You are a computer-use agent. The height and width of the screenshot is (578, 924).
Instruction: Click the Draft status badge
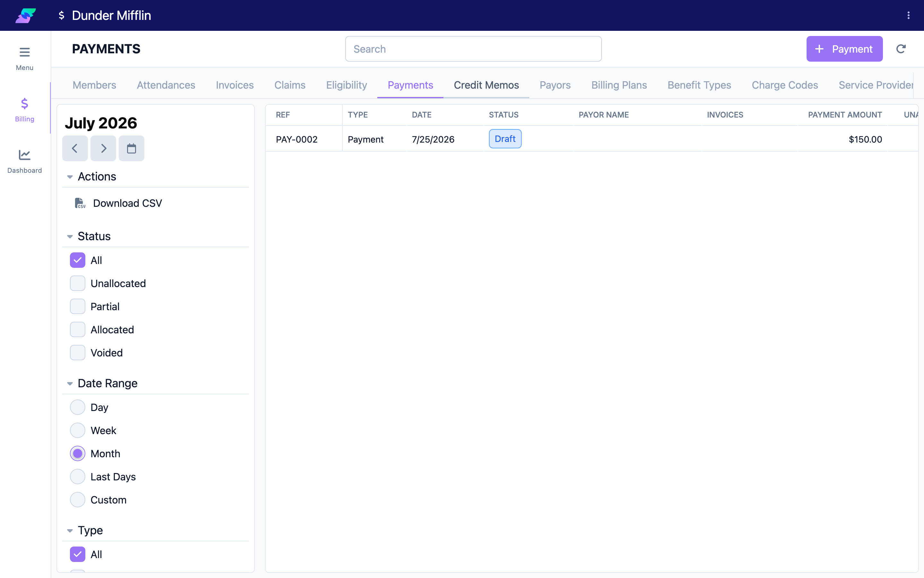click(505, 139)
